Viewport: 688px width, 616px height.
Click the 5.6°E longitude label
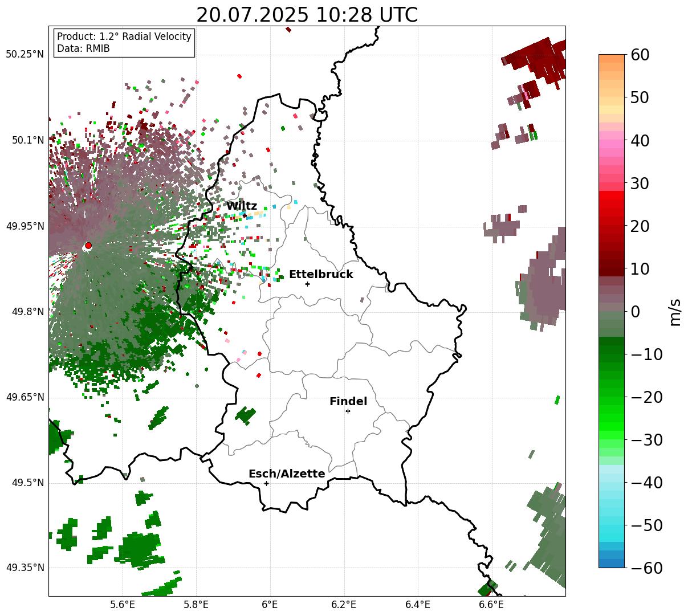point(123,605)
